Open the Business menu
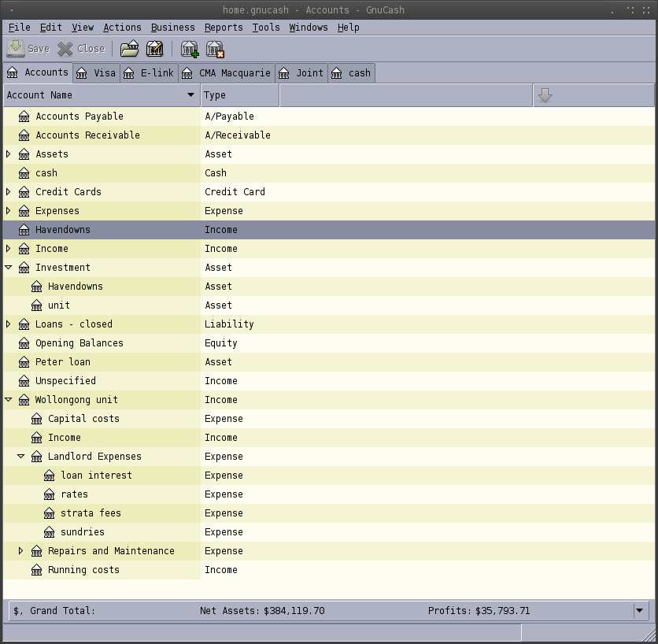658x644 pixels. pos(173,28)
